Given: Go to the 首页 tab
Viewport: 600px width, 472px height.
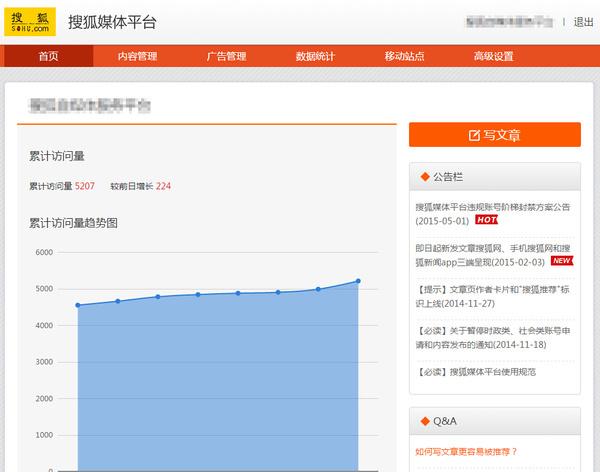Looking at the screenshot, I should [x=48, y=56].
